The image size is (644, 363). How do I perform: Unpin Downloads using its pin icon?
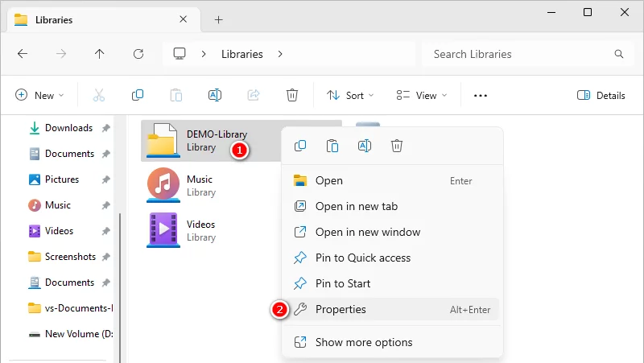coord(106,128)
